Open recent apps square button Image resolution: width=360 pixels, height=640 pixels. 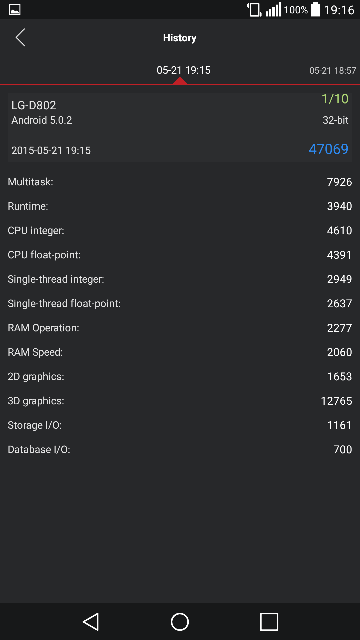pos(269,622)
